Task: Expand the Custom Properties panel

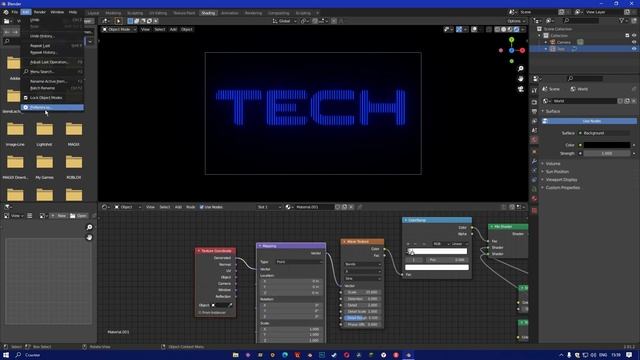Action: 562,188
